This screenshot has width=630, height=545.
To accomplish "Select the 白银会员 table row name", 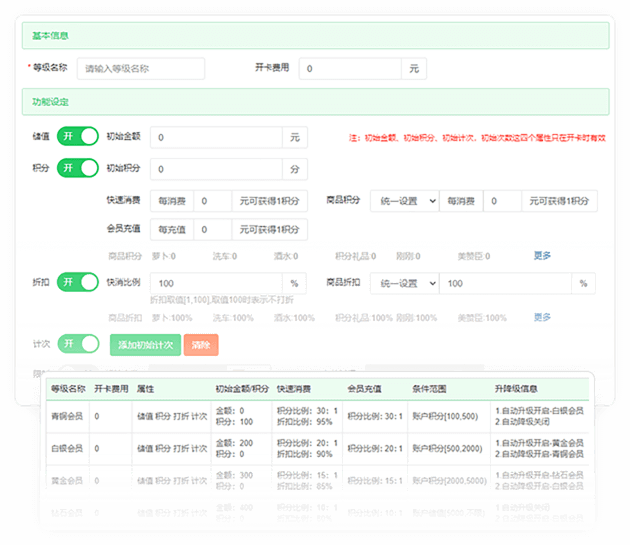I will point(67,448).
